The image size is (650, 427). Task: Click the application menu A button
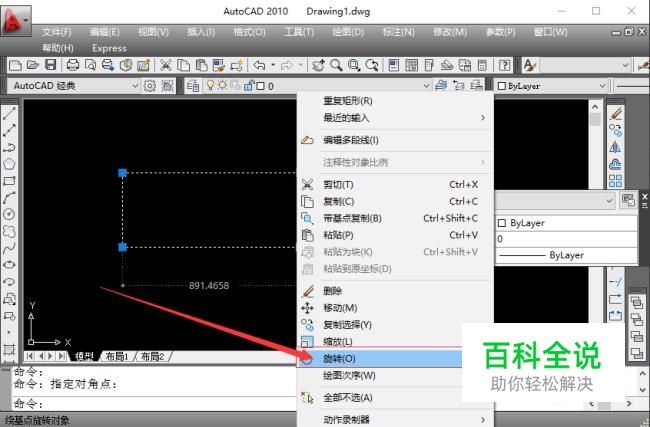(15, 19)
